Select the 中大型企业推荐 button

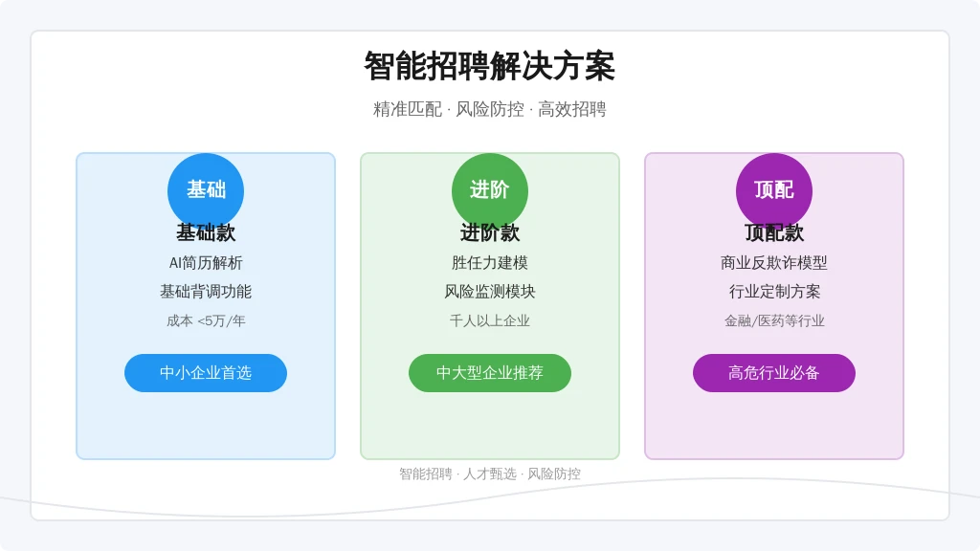490,373
